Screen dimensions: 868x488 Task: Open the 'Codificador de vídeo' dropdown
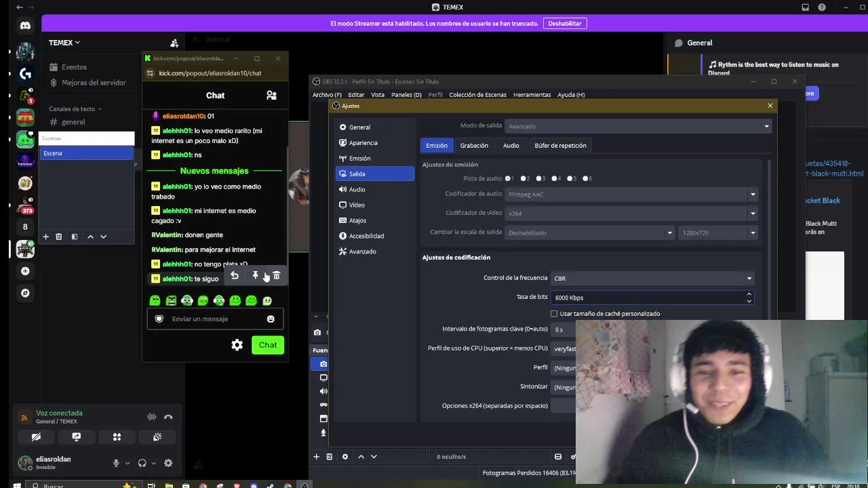point(631,213)
